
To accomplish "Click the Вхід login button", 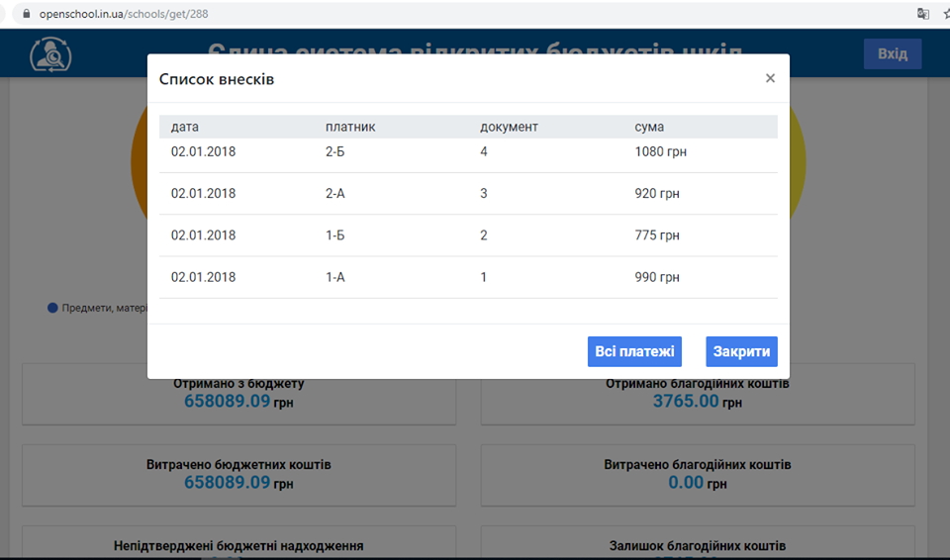I will (892, 53).
